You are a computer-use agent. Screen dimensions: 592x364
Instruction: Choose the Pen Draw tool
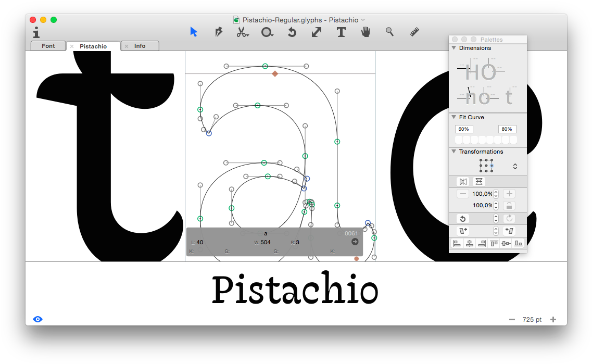click(x=219, y=32)
